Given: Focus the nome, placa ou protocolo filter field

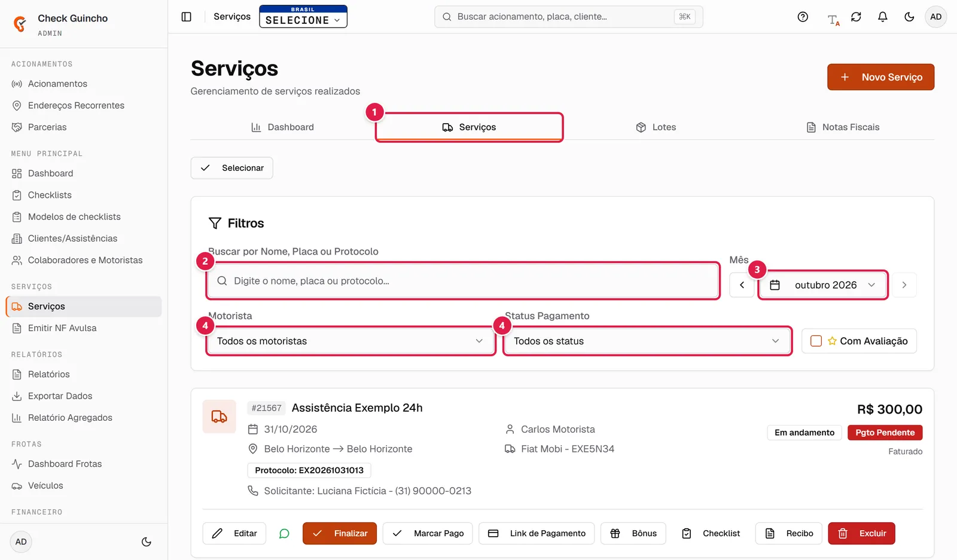Looking at the screenshot, I should [463, 281].
